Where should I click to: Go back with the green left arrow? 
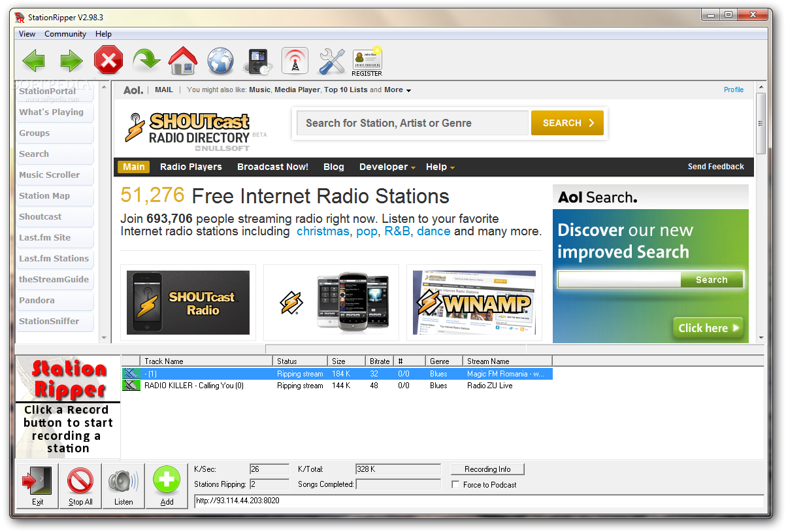point(33,61)
